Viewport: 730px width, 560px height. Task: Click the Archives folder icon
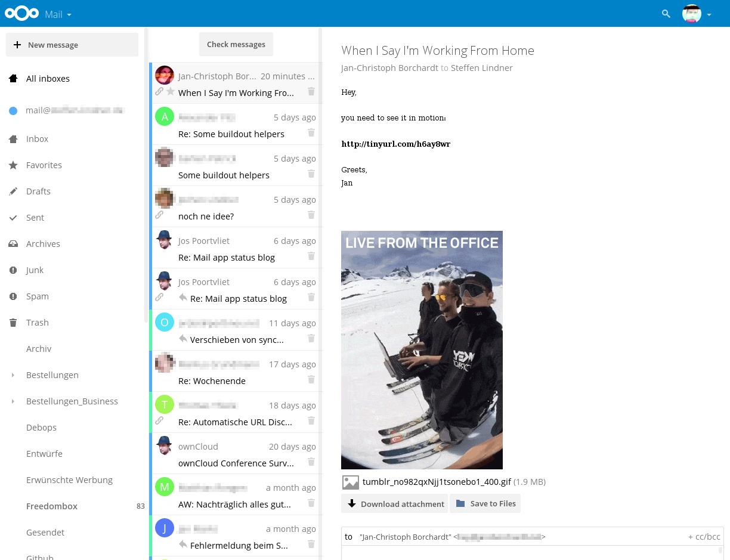(13, 243)
